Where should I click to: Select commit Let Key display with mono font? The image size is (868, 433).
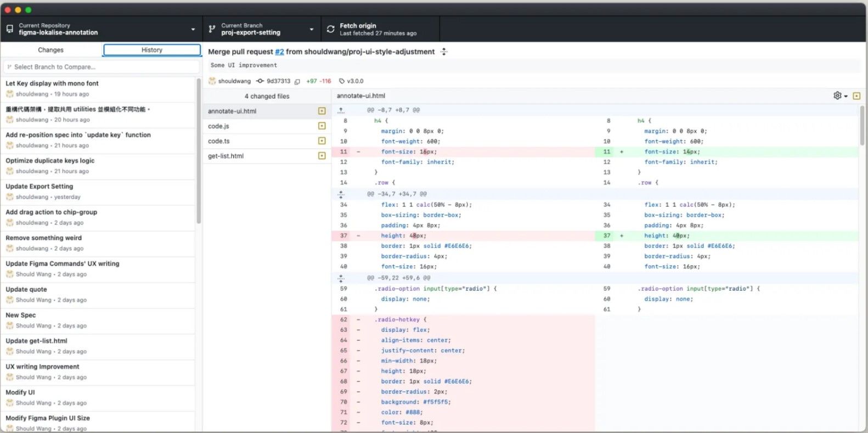(98, 89)
